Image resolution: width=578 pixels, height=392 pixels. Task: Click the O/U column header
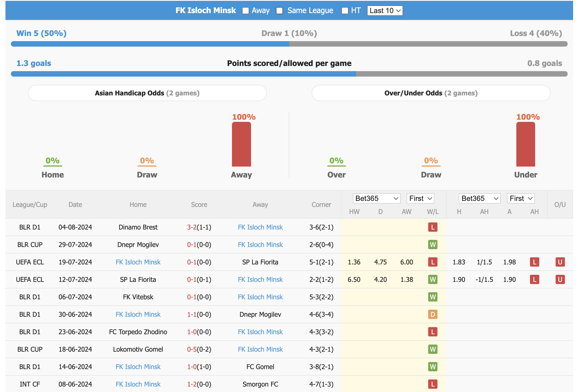560,204
